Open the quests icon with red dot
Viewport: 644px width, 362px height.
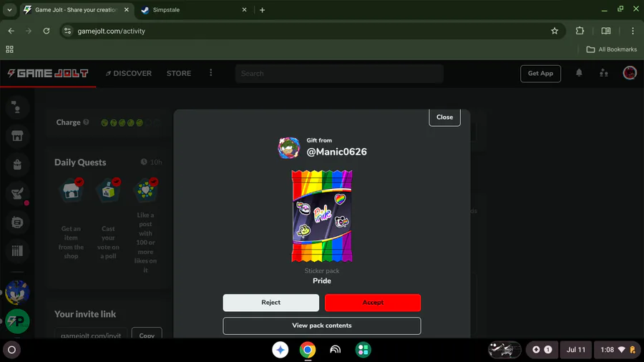[17, 193]
